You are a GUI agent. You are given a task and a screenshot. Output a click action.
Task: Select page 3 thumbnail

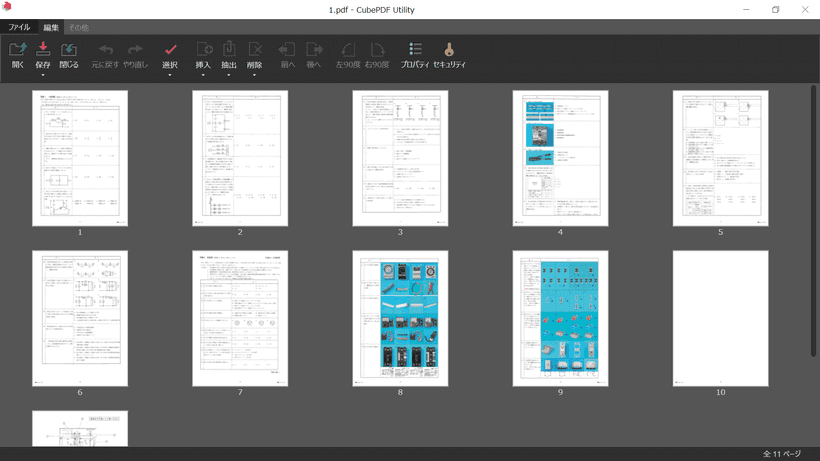[x=400, y=158]
